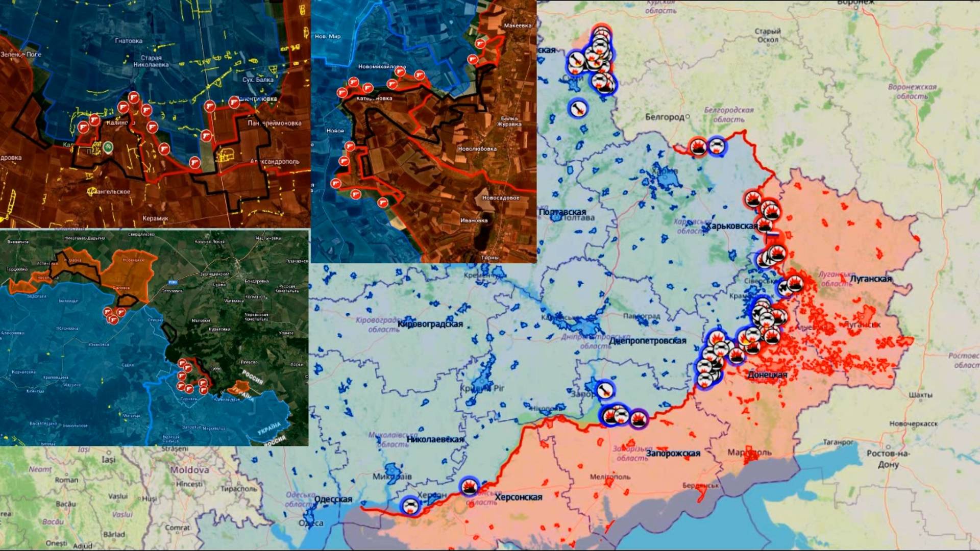Click the Ростов-на-Дону city label
The height and width of the screenshot is (551, 980).
point(888,459)
